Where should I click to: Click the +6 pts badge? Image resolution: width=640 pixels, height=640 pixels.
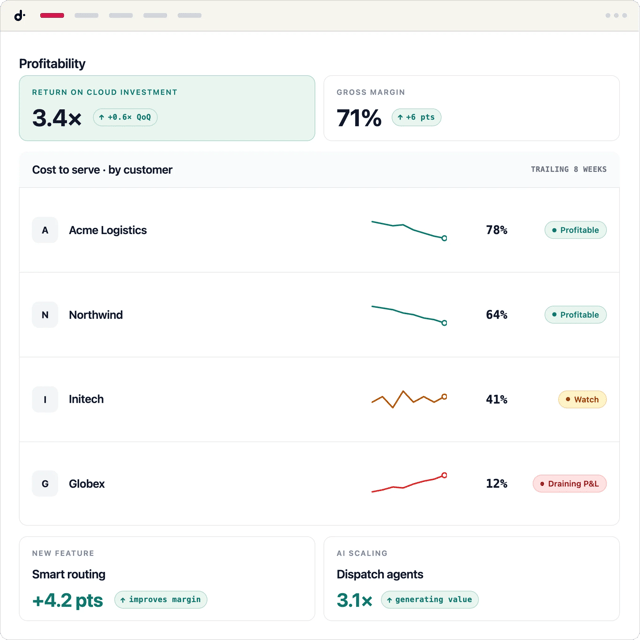click(416, 117)
